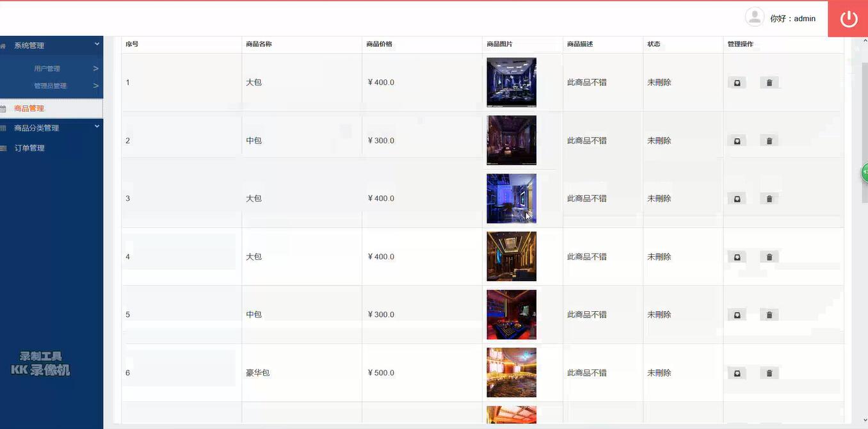The width and height of the screenshot is (868, 429).
Task: Click the grid icon beside 商品分类管理
Action: [3, 128]
